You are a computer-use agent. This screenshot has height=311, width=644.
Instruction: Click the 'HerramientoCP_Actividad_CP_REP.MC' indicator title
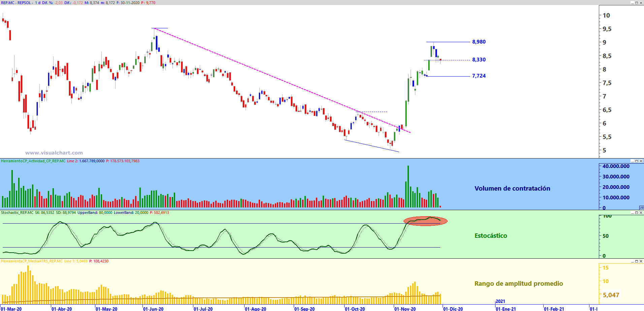(x=33, y=161)
